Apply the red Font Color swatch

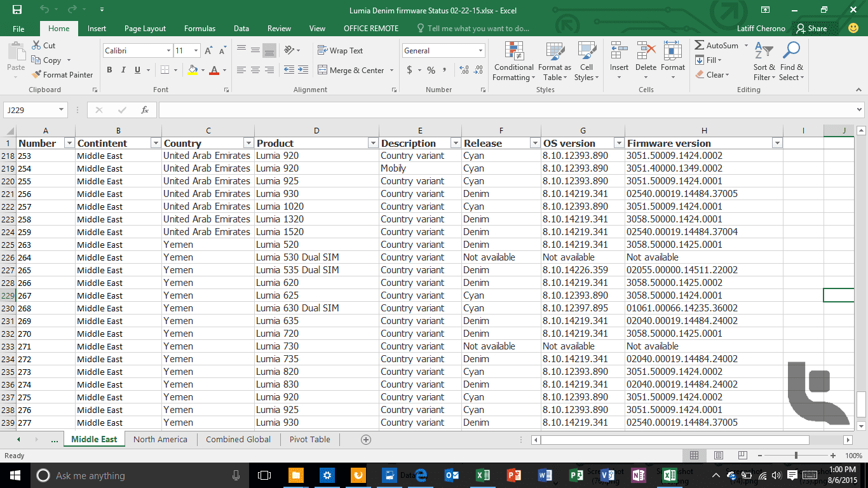[215, 71]
